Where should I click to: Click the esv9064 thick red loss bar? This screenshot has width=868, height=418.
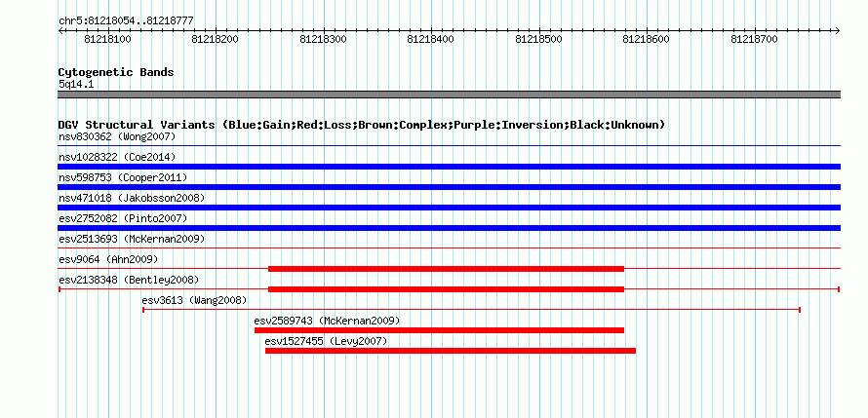coord(446,269)
